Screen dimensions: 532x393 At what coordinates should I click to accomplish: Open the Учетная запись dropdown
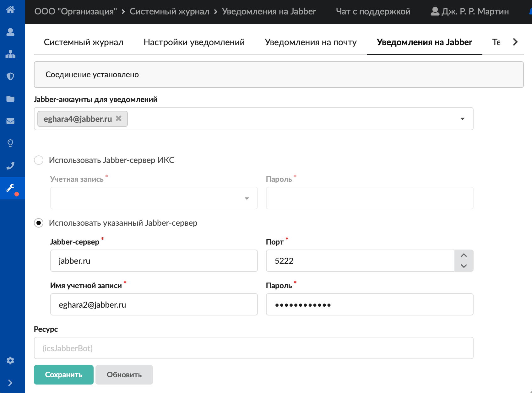[x=154, y=198]
